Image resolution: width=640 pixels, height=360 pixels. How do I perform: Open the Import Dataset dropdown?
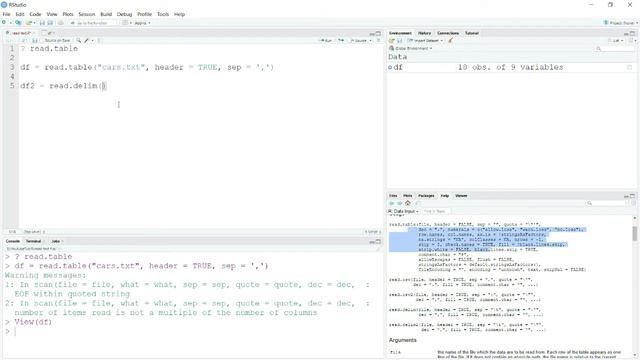(x=424, y=40)
